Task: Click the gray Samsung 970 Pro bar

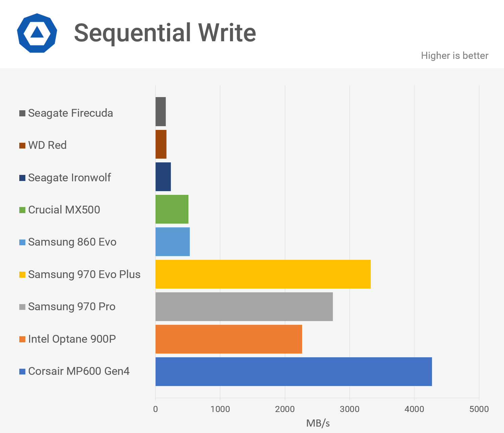Action: [x=244, y=306]
